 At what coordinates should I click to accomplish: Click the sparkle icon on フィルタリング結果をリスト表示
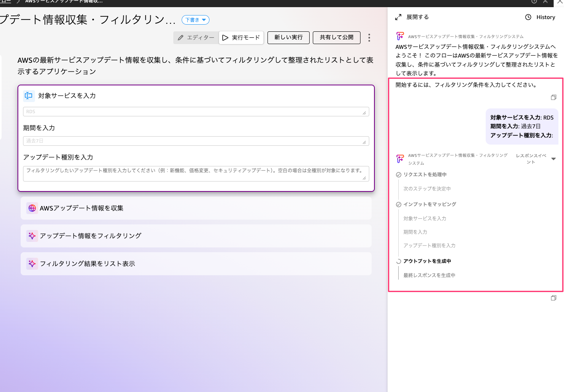coord(32,264)
